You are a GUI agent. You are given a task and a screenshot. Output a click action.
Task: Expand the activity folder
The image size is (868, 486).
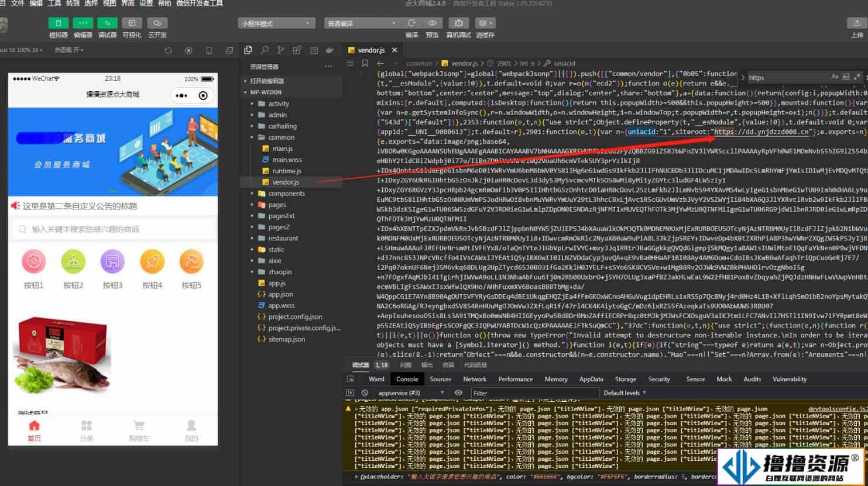[291, 104]
